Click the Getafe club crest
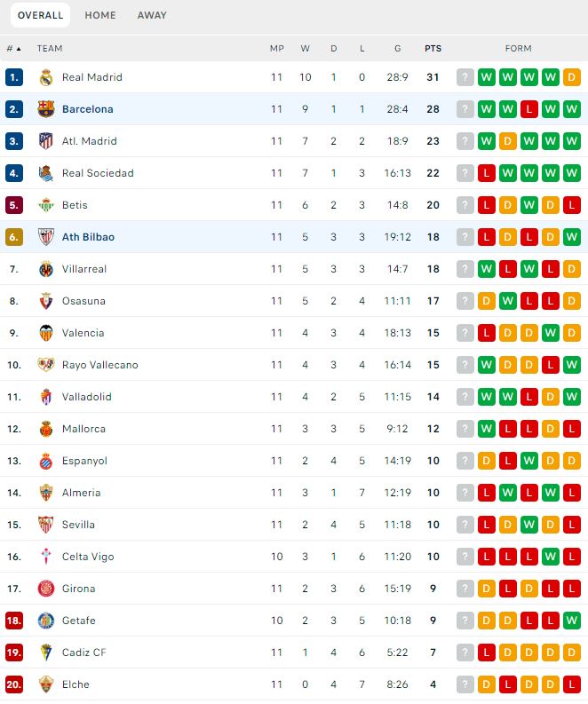The height and width of the screenshot is (704, 588). click(x=46, y=621)
